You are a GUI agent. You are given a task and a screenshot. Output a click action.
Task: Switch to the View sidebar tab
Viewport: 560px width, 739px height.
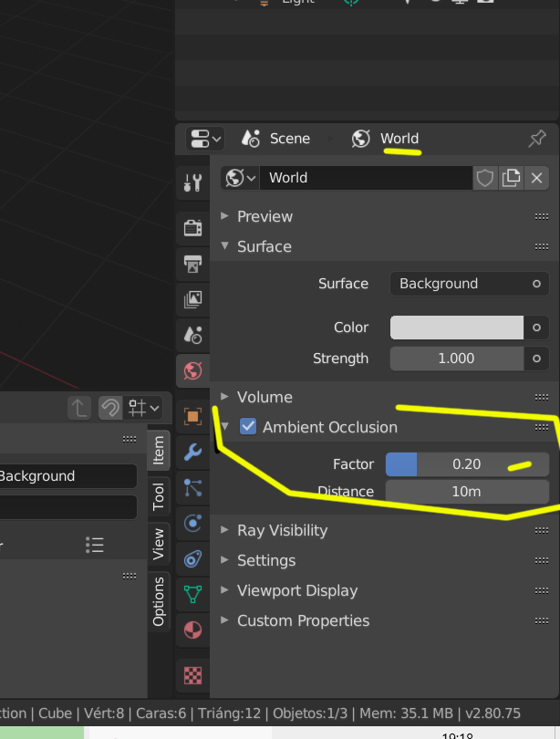[x=159, y=544]
